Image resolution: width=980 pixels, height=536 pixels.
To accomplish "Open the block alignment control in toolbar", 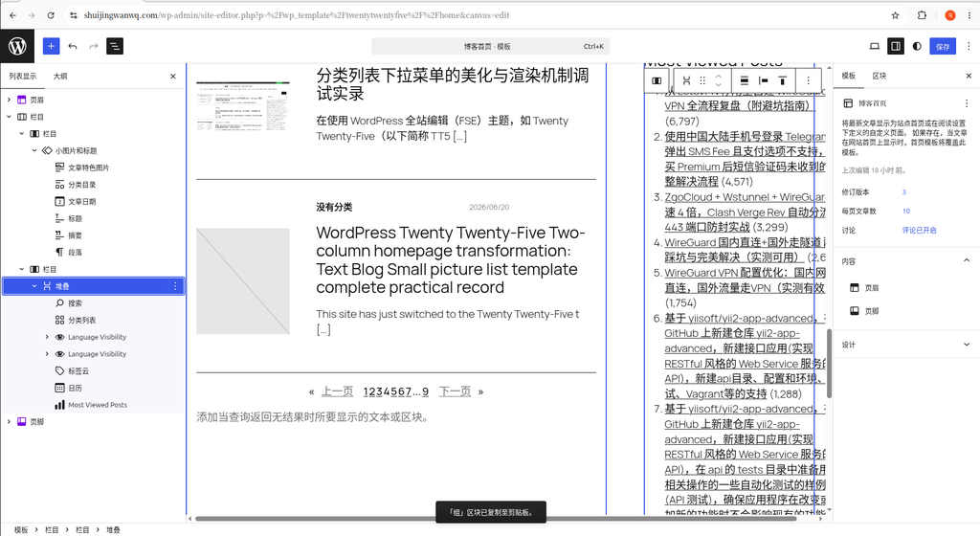I will [745, 80].
